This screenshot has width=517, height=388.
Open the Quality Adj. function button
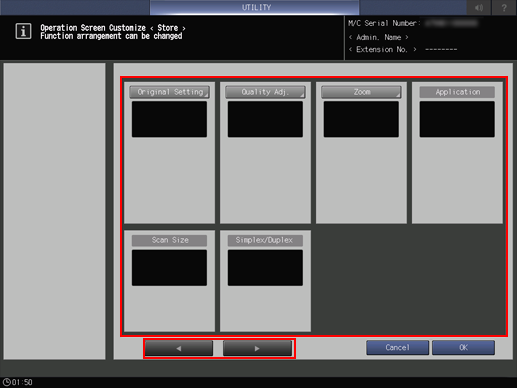[265, 92]
